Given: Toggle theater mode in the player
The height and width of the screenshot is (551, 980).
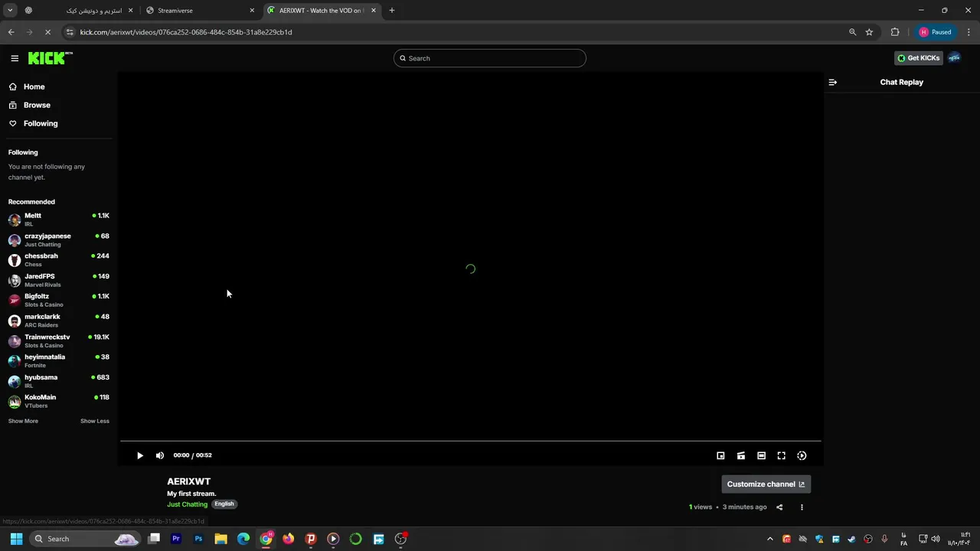Looking at the screenshot, I should tap(761, 455).
